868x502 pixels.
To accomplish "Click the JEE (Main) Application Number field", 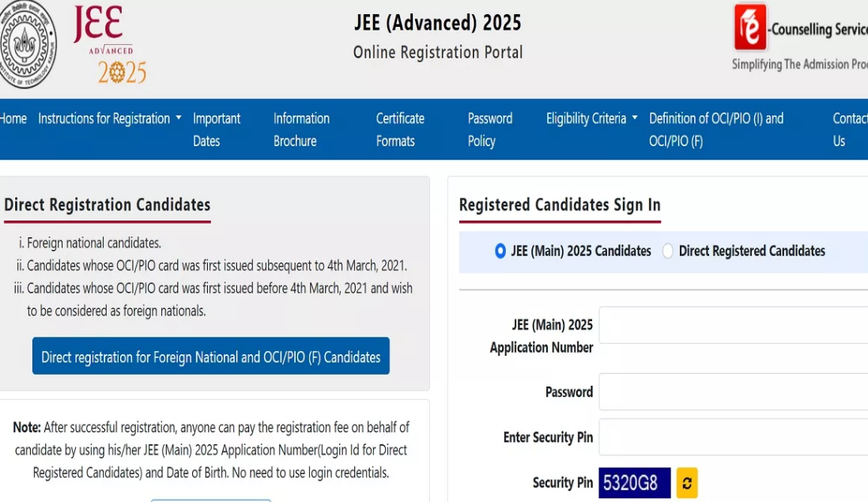I will click(x=733, y=325).
